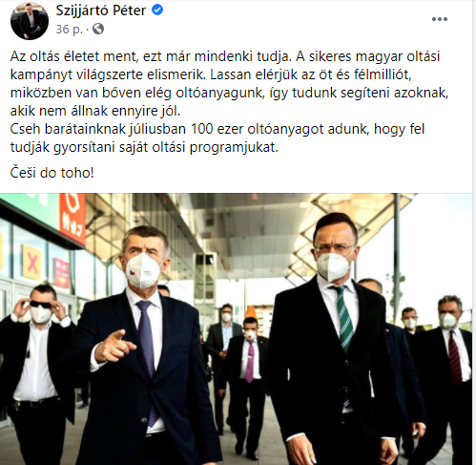Viewport: 476px width, 465px height.
Task: Click the line starting 'Cseh barátainknak júliusban'
Action: 217,129
